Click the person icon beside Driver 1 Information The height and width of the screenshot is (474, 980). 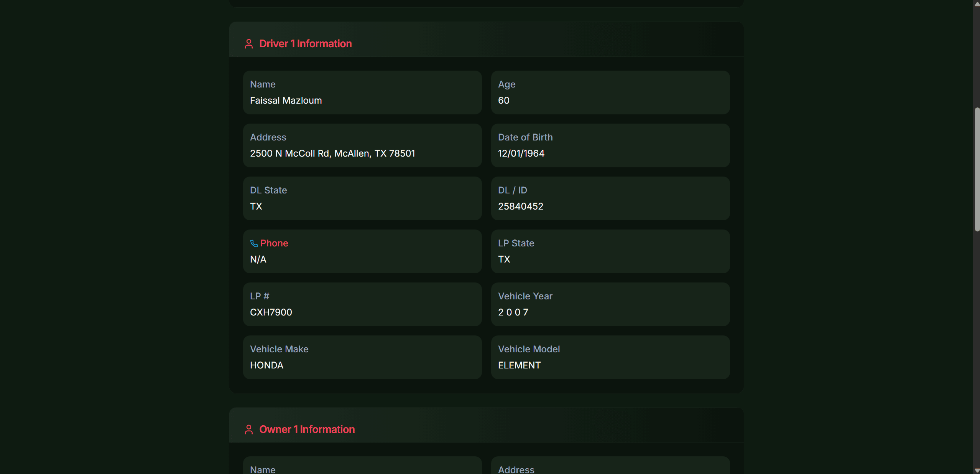pyautogui.click(x=249, y=44)
